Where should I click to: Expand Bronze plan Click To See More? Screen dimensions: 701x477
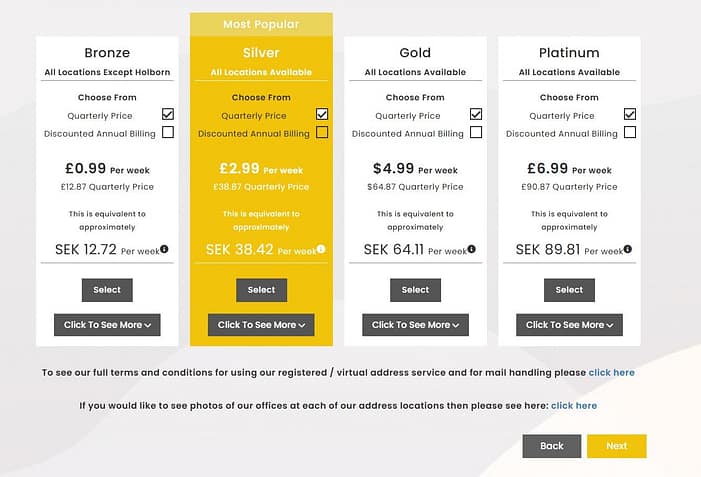(x=107, y=325)
